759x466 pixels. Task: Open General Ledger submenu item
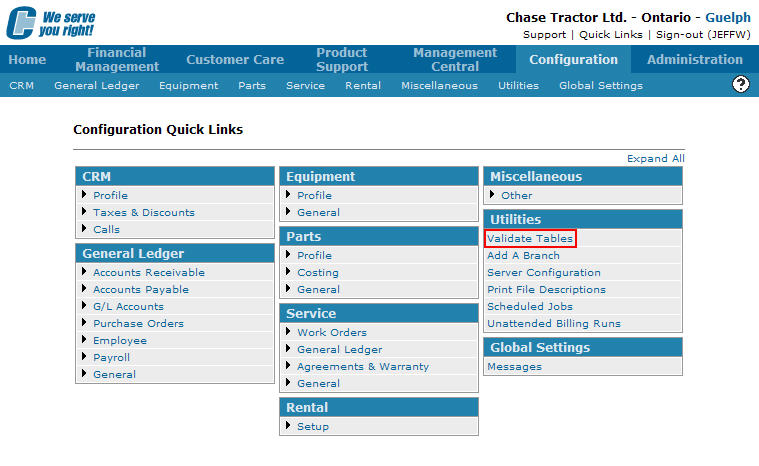click(x=97, y=86)
